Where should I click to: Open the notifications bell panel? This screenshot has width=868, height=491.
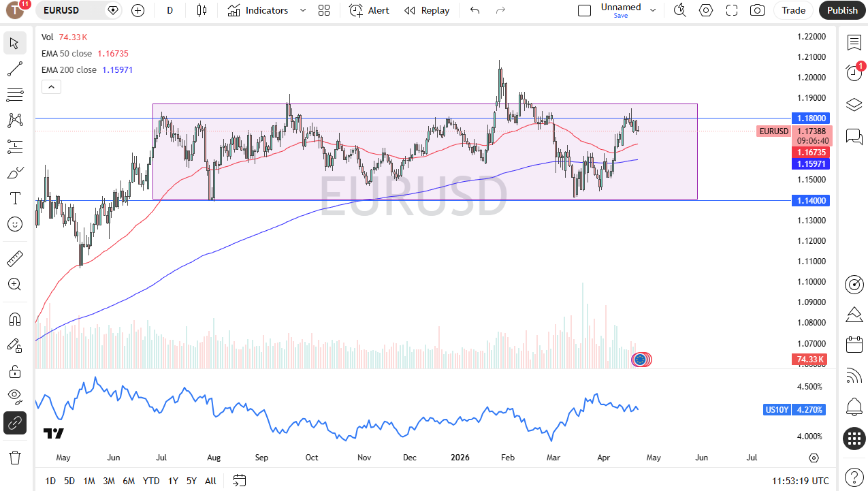pos(854,407)
